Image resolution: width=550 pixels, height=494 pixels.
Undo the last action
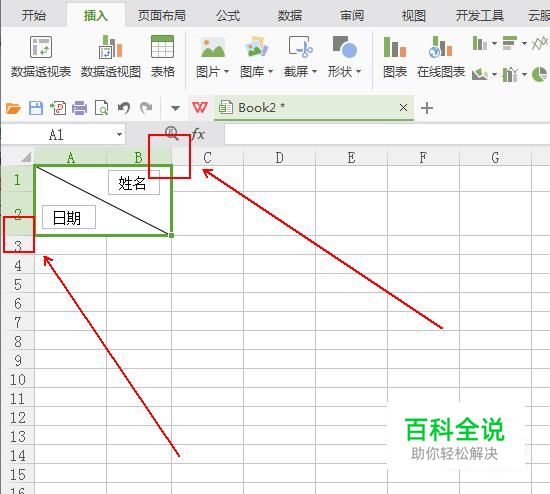click(x=124, y=108)
